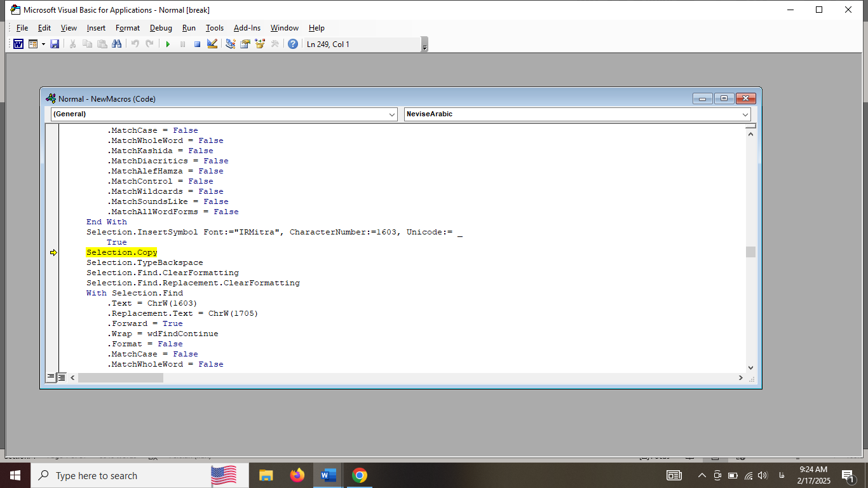Continue the macro with the green Run arrow
Image resolution: width=868 pixels, height=488 pixels.
coord(168,44)
